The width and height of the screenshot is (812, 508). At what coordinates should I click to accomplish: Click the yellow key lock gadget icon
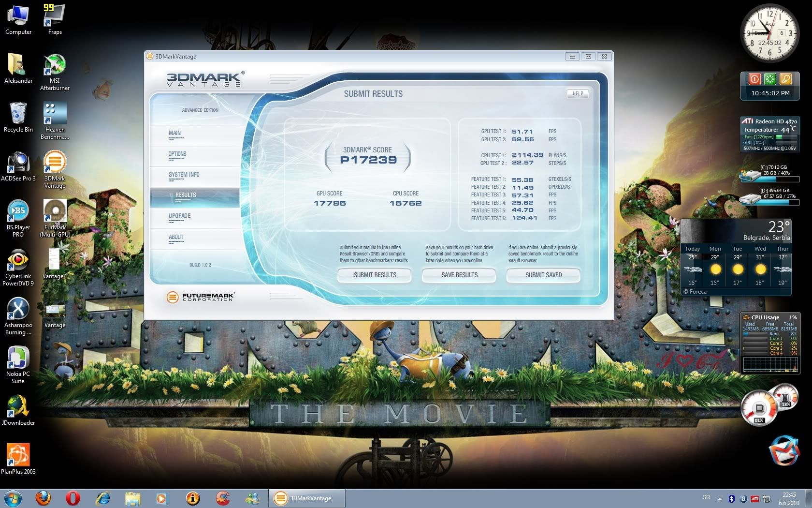tap(785, 79)
